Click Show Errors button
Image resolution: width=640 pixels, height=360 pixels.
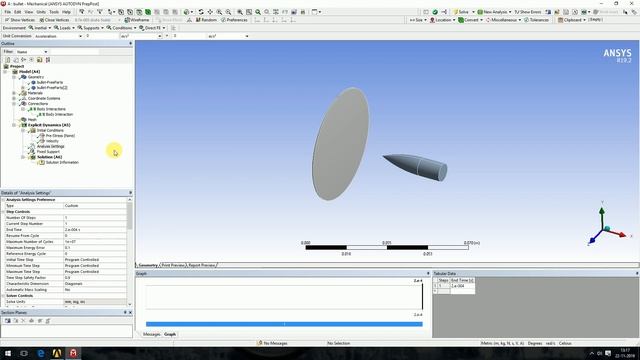click(528, 12)
